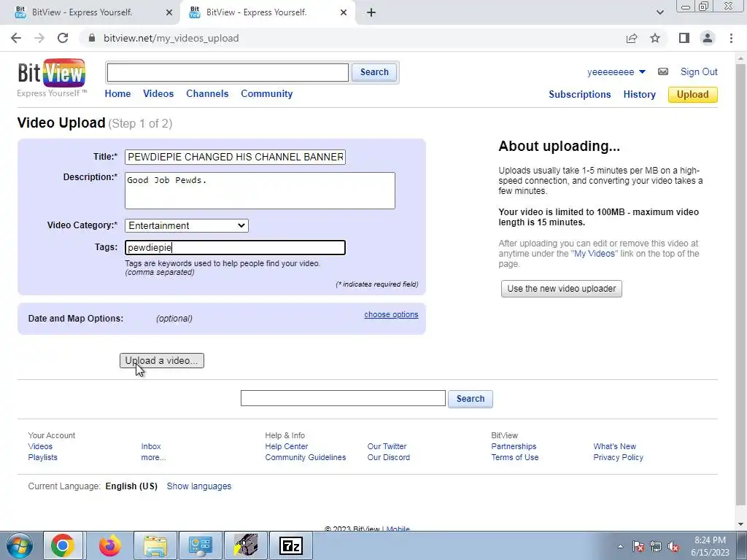This screenshot has height=560, width=747.
Task: Open the 7-Zip taskbar icon
Action: coord(290,545)
